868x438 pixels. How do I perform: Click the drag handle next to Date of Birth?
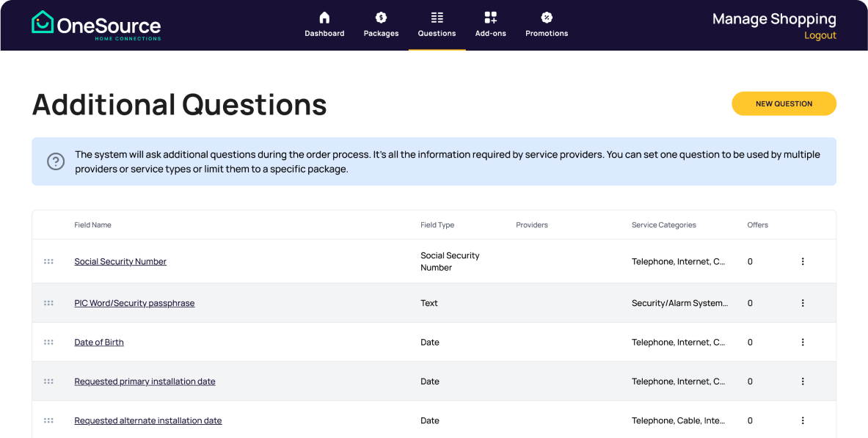tap(48, 342)
